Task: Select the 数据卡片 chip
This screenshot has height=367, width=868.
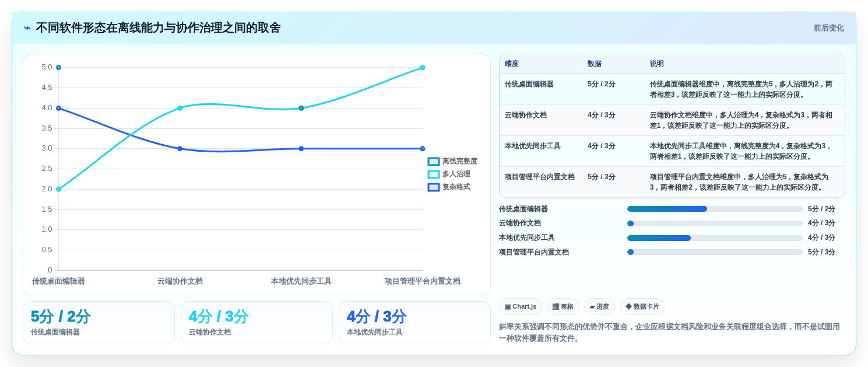Action: [642, 306]
